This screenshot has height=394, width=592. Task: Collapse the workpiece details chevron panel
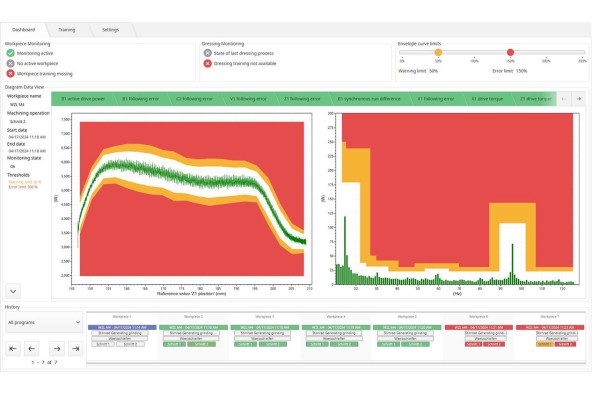coord(13,291)
